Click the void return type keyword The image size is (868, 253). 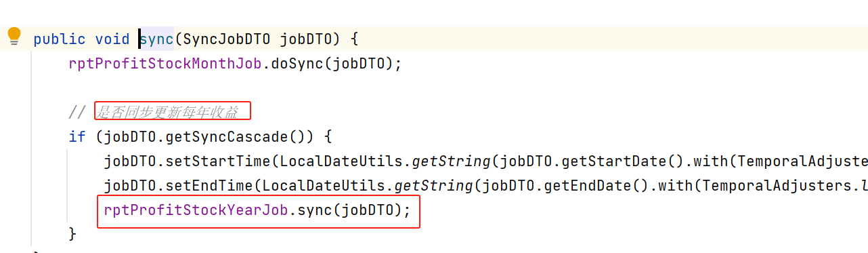point(112,39)
